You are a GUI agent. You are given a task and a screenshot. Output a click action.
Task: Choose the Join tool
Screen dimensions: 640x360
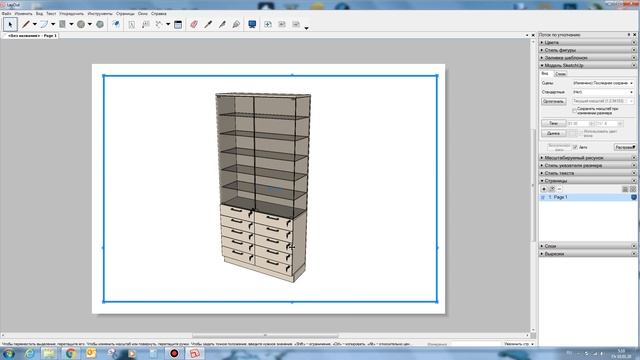click(236, 24)
